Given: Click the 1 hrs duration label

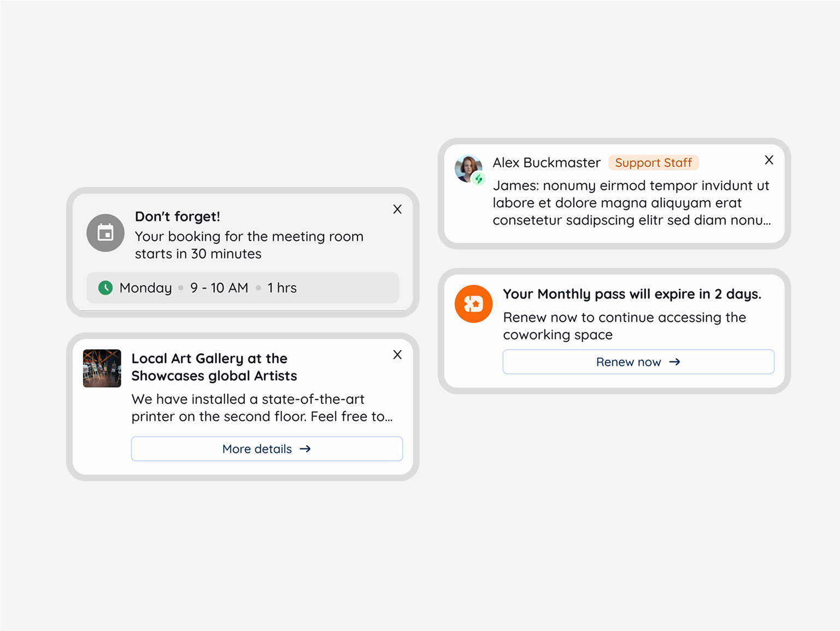Looking at the screenshot, I should point(282,288).
